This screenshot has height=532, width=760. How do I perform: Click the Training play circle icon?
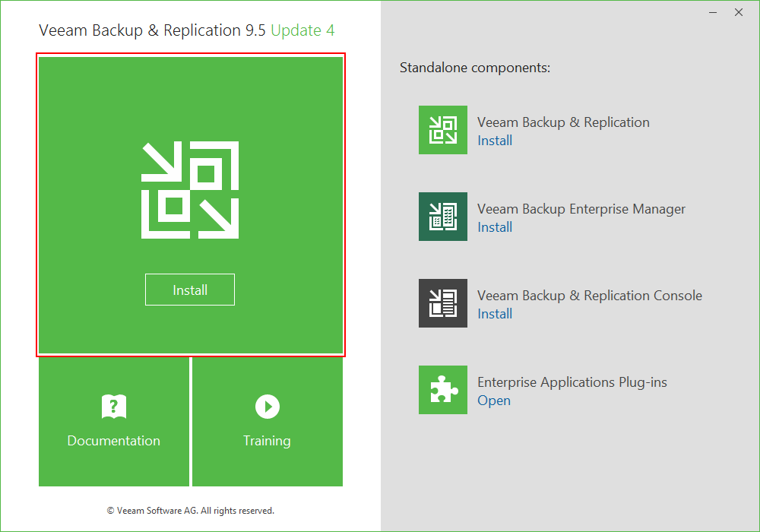pos(268,407)
